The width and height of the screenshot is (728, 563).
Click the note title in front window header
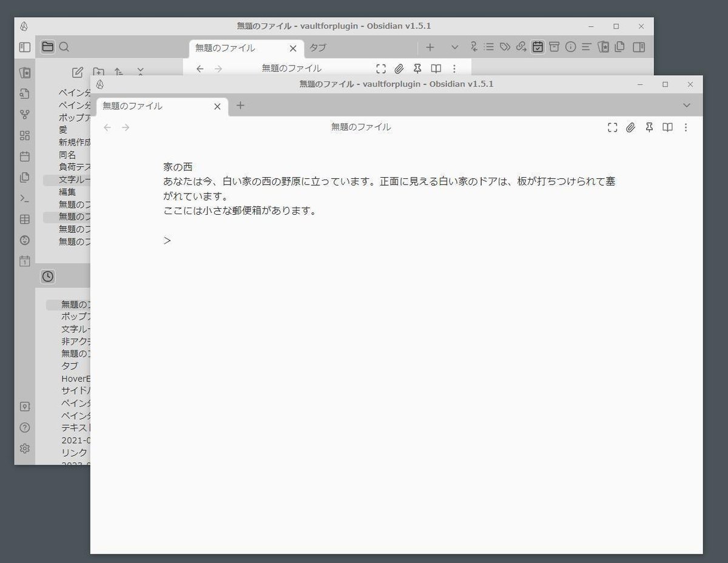click(x=361, y=127)
